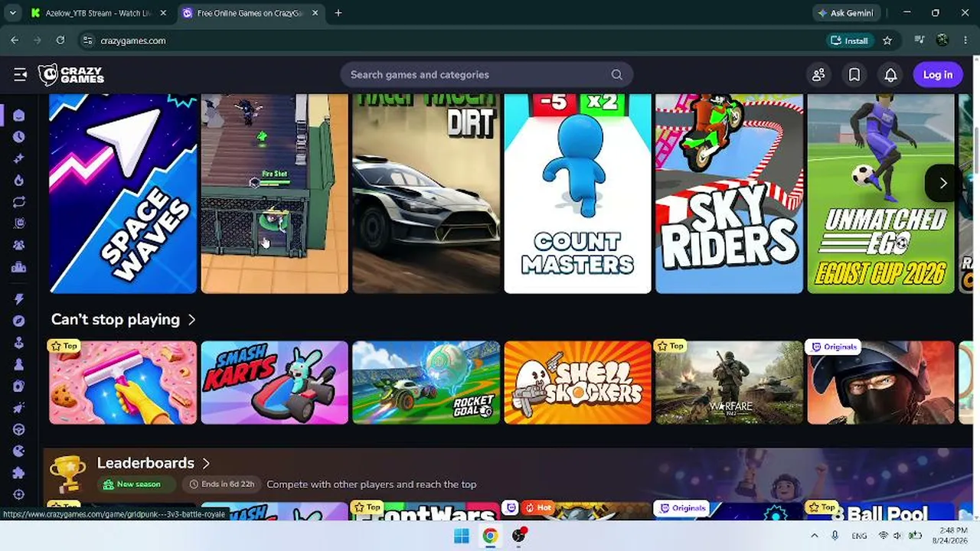The height and width of the screenshot is (551, 980).
Task: Click the Can't stop playing heading
Action: point(116,320)
